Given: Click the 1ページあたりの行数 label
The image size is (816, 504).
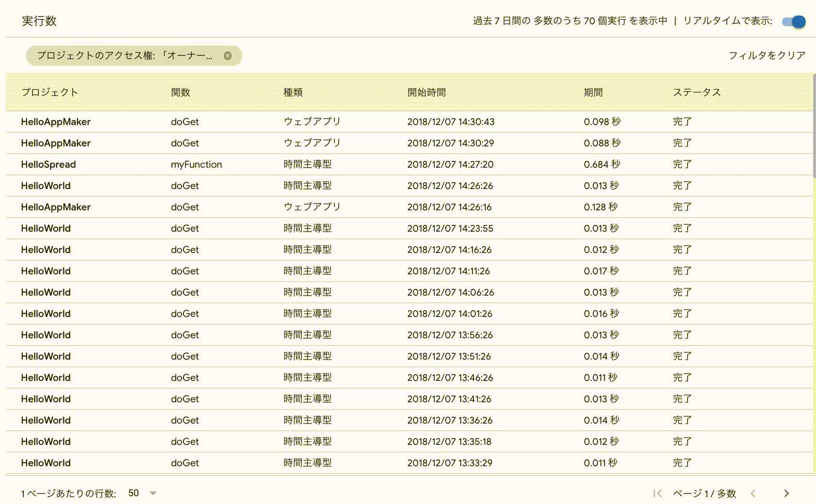Looking at the screenshot, I should pyautogui.click(x=69, y=493).
